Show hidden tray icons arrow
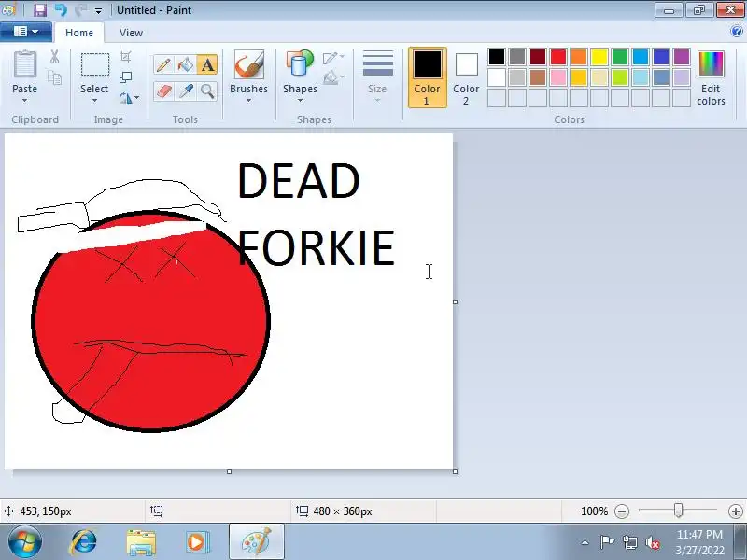Screen dimensions: 747x560 [x=585, y=542]
